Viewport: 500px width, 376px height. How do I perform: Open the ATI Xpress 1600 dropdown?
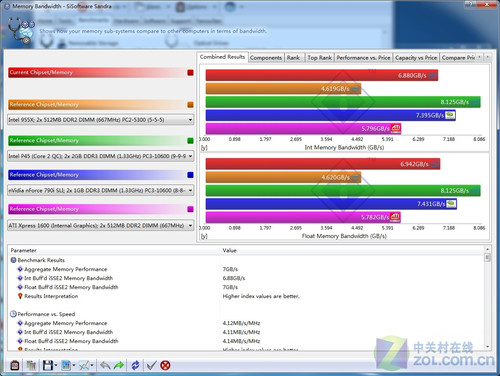(x=100, y=226)
